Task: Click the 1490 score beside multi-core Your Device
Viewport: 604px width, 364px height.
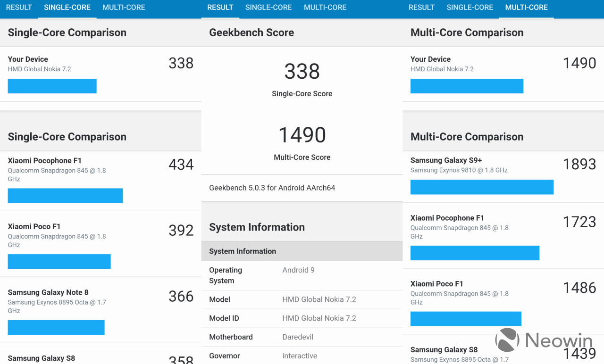Action: (x=579, y=63)
